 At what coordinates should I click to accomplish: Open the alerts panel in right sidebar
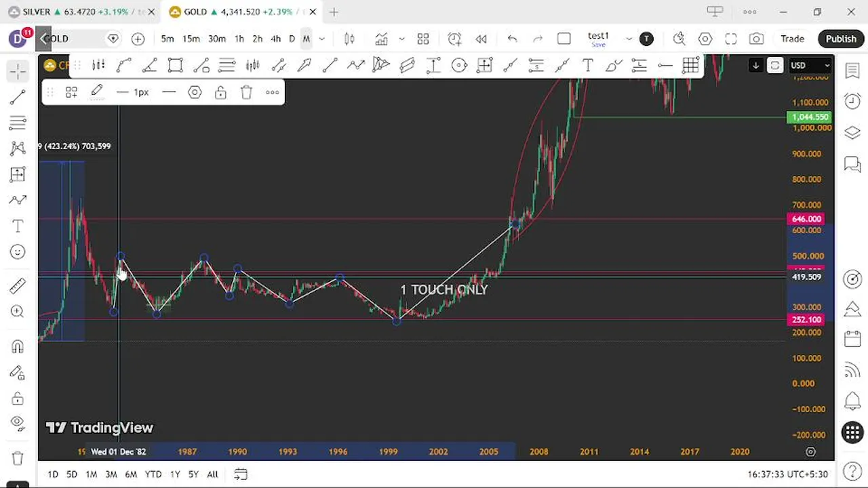click(852, 101)
